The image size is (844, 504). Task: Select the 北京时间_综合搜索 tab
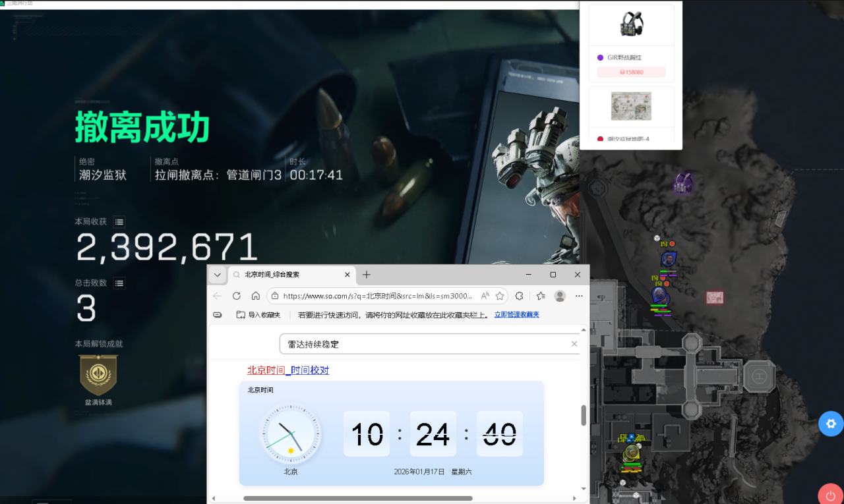(x=284, y=275)
